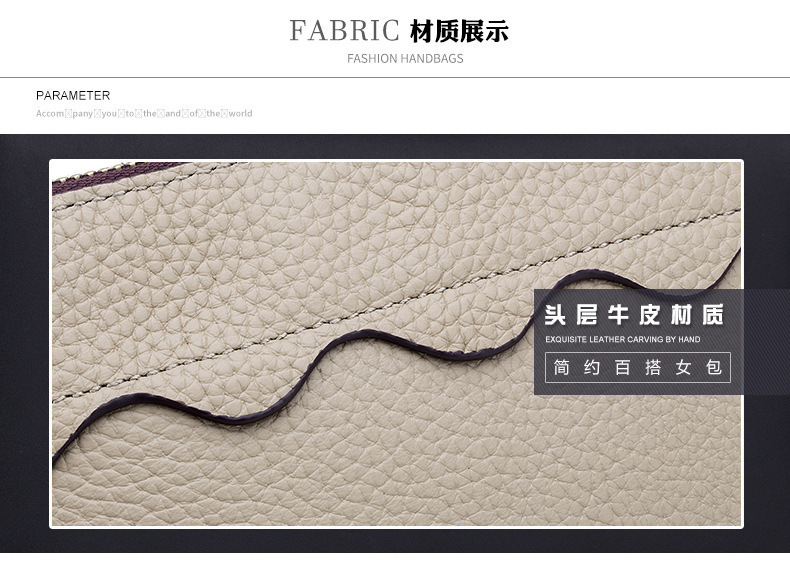Click EXQUISITE LEATHER CARVING BY HAND text
The image size is (790, 568).
click(x=622, y=340)
